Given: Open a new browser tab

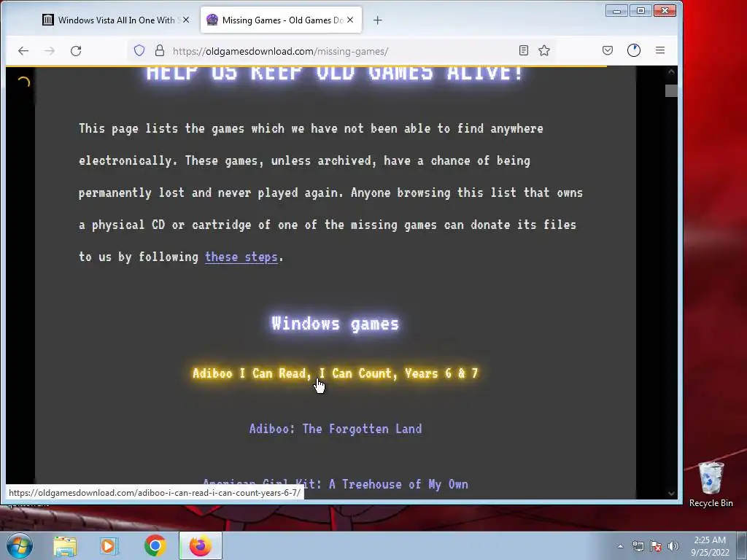Looking at the screenshot, I should (x=377, y=20).
